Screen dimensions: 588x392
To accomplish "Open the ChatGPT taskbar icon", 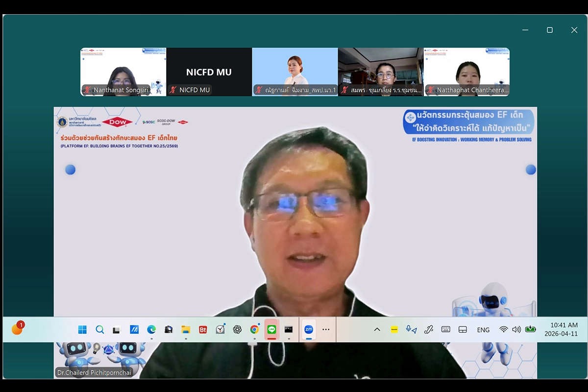I will (x=237, y=330).
